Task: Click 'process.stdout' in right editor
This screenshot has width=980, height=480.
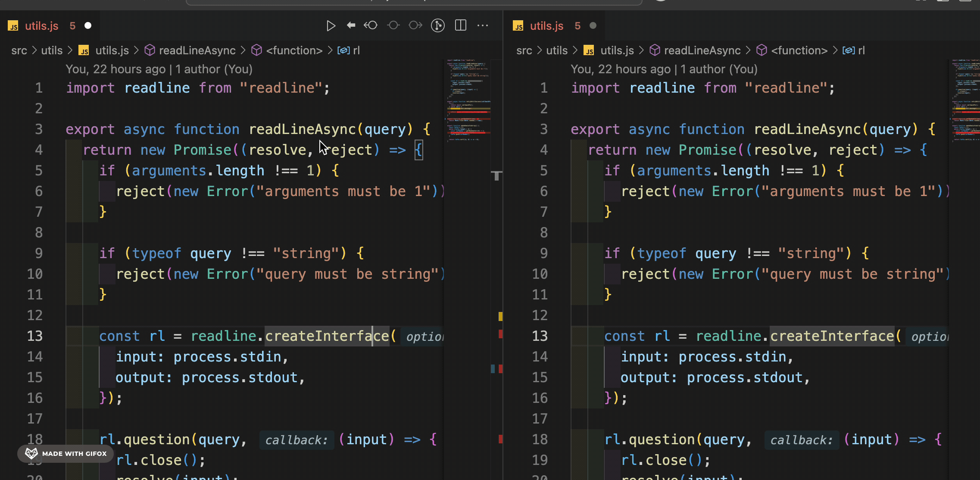Action: 745,377
